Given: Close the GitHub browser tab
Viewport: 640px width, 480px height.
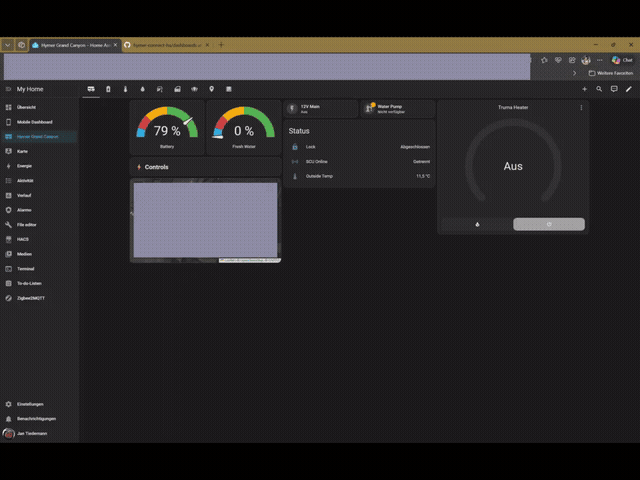Looking at the screenshot, I should 207,45.
